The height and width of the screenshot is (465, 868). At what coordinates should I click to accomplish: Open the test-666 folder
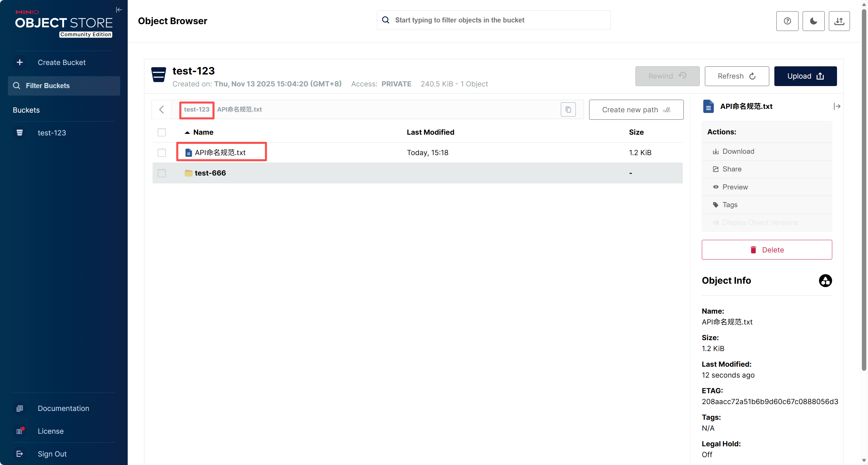click(210, 173)
